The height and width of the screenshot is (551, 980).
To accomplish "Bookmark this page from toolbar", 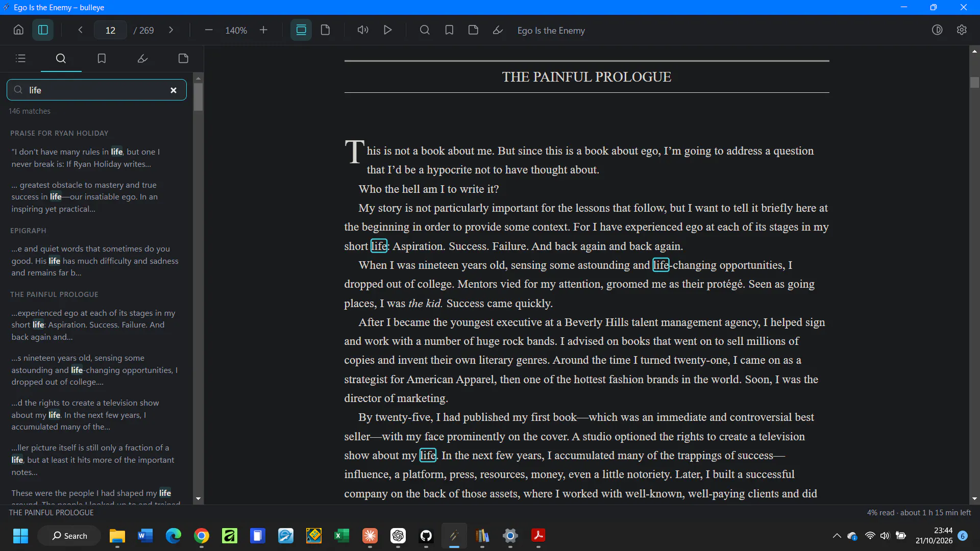I will tap(449, 30).
